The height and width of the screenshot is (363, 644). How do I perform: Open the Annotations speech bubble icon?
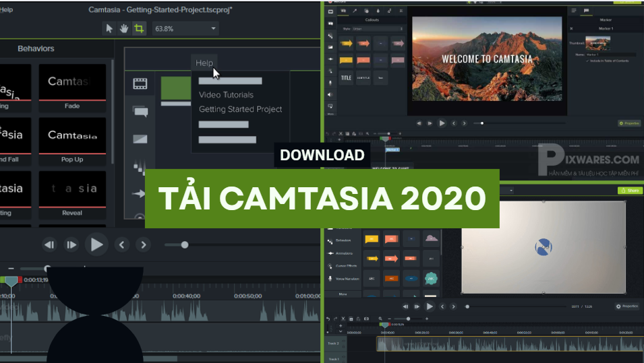tap(140, 112)
